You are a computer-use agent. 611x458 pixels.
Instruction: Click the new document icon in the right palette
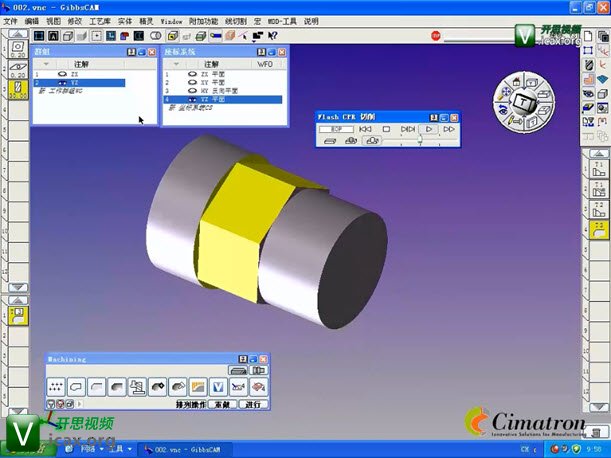point(588,36)
